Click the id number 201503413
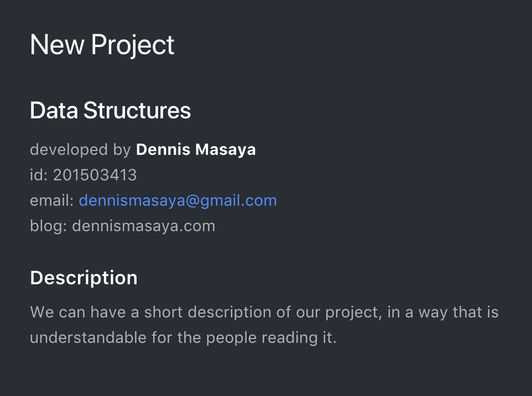 tap(95, 175)
